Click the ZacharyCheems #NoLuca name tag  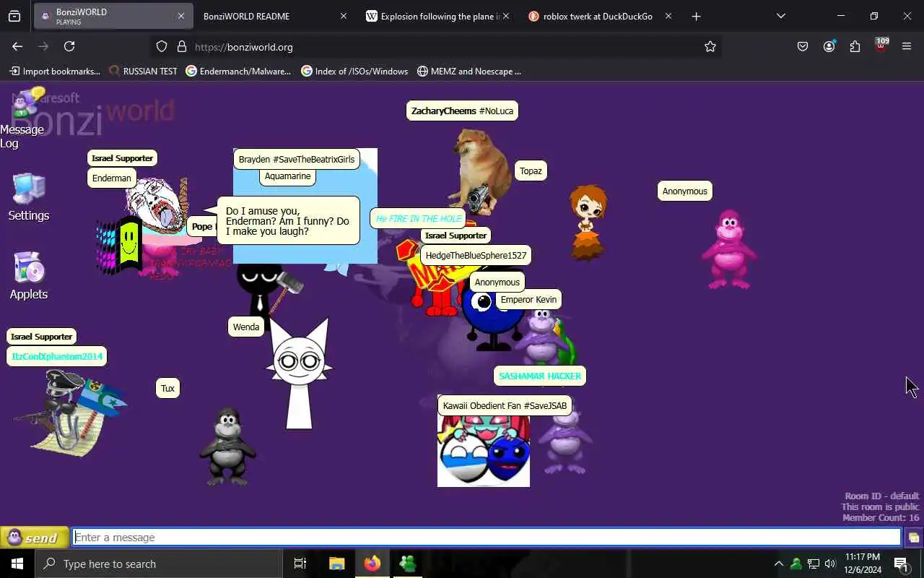462,111
